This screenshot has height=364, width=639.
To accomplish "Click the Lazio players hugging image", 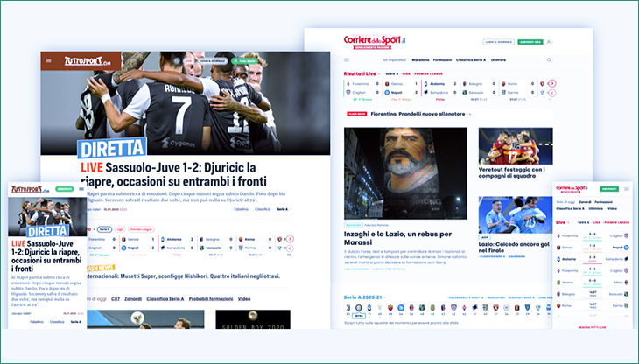I will [516, 214].
